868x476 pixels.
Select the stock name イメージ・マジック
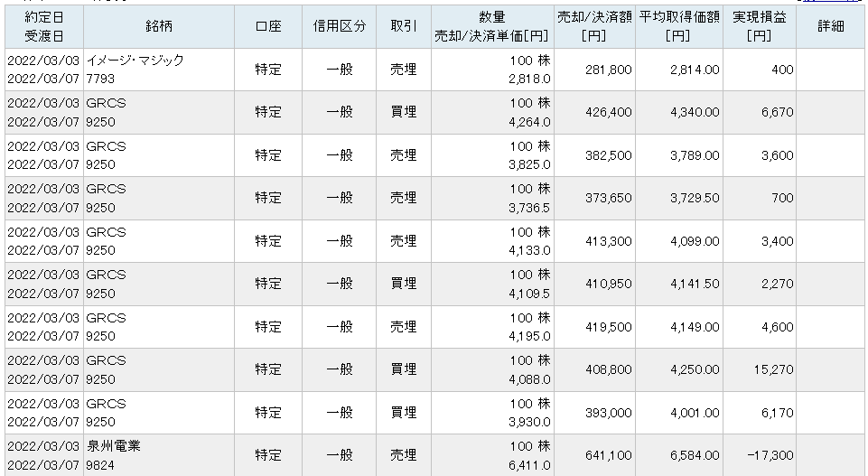(135, 61)
